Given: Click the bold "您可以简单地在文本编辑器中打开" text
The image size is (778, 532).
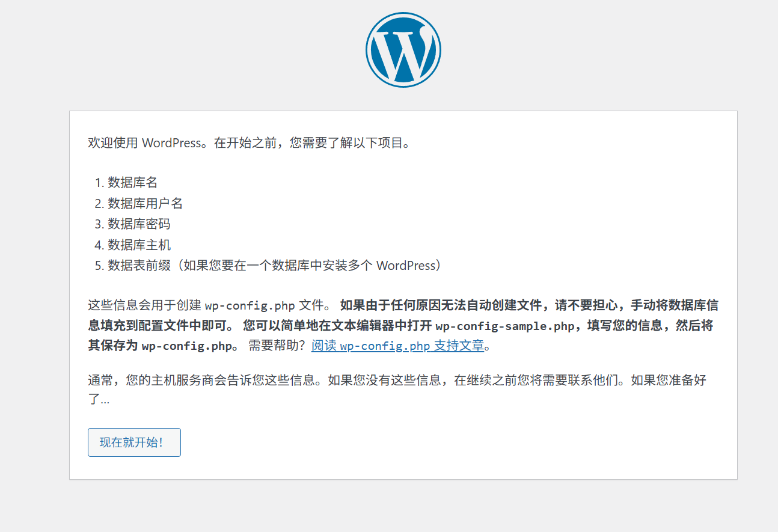Looking at the screenshot, I should pos(337,326).
